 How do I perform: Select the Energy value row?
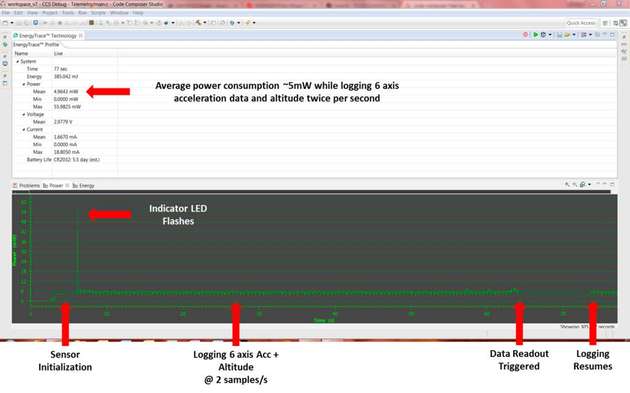[x=52, y=76]
